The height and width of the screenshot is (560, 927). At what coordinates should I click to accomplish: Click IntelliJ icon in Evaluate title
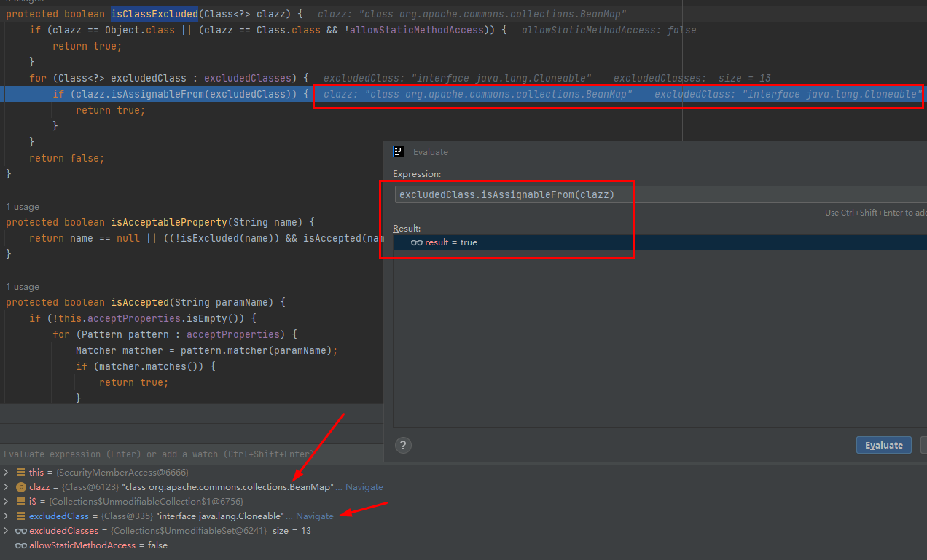399,151
